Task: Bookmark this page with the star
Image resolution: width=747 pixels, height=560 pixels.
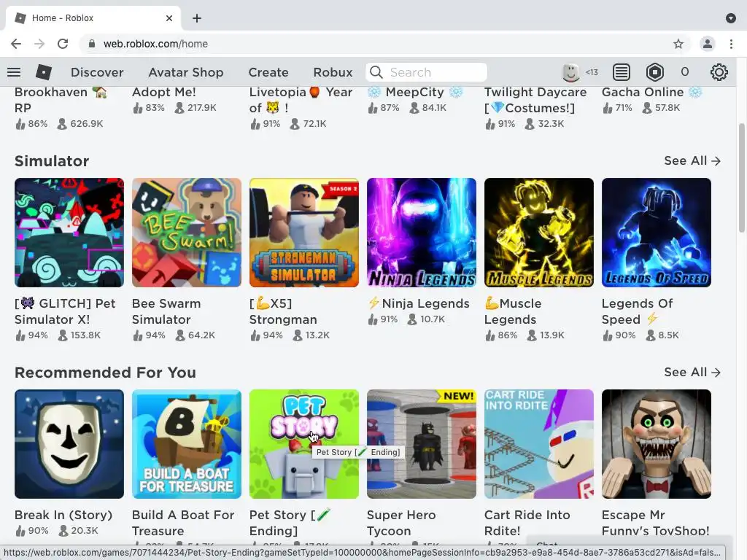Action: click(x=678, y=44)
